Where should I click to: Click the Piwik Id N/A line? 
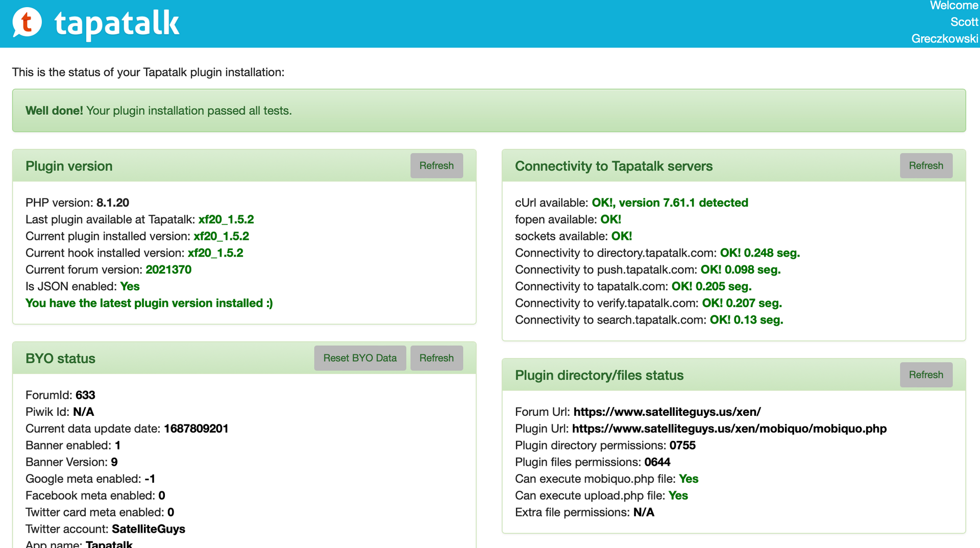coord(60,412)
